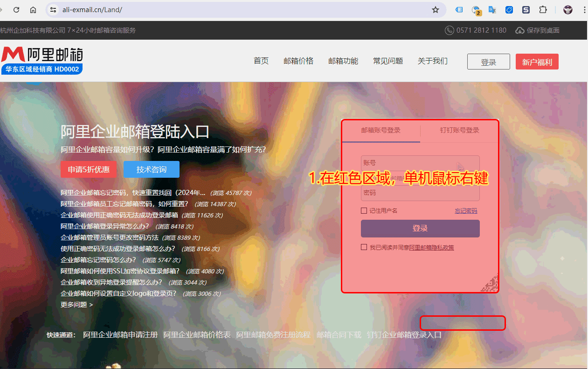Check the 记住用户名 checkbox
The image size is (588, 369).
click(364, 211)
